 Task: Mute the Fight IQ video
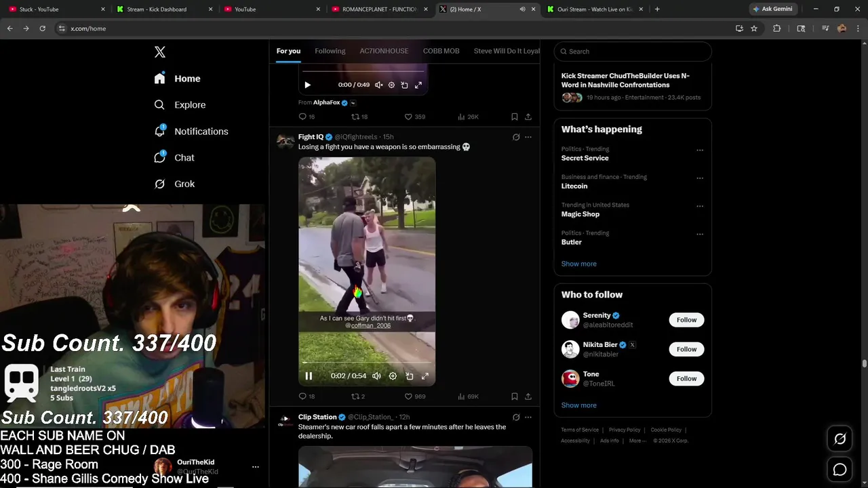[376, 376]
